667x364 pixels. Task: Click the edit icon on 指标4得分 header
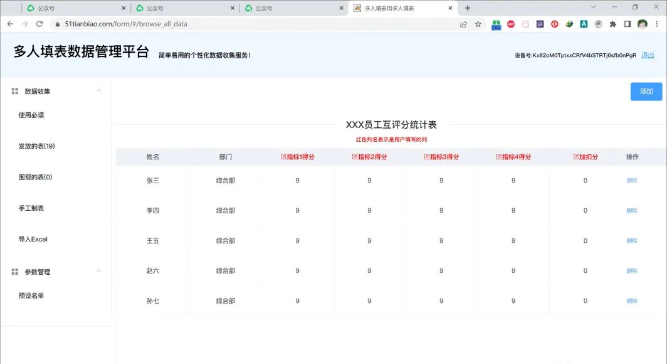point(499,157)
